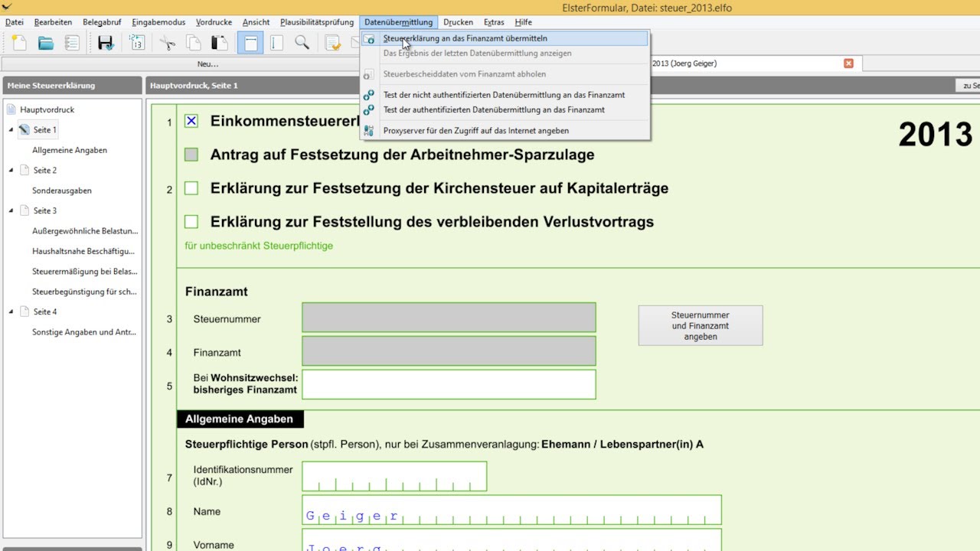Click the Open folder toolbar icon
The image size is (980, 551).
click(x=46, y=43)
